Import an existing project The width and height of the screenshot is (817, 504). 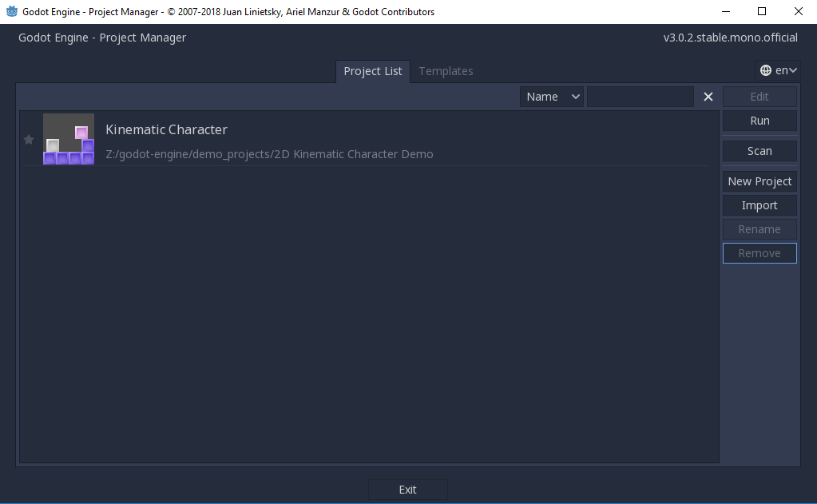759,204
